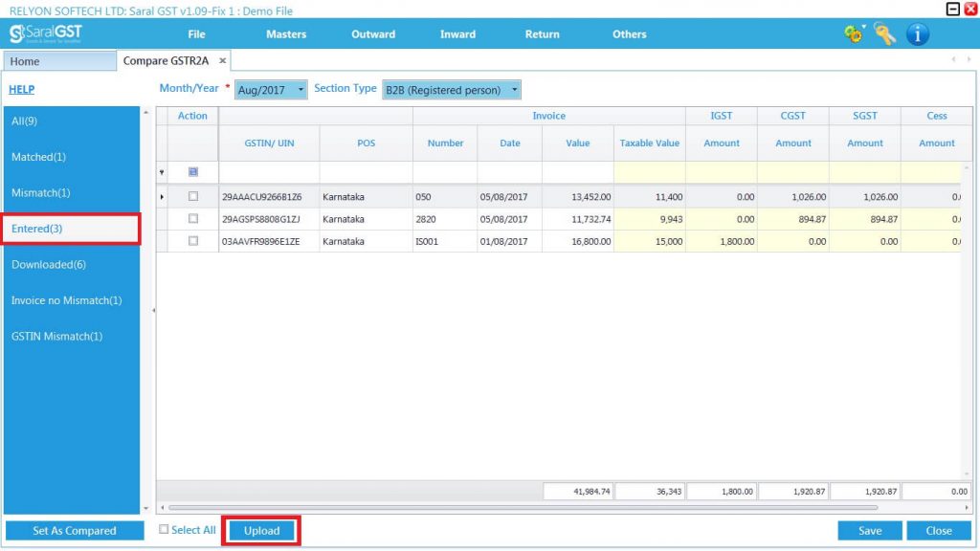Screen dimensions: 980x551
Task: Click the filter row funnel icon
Action: click(162, 172)
